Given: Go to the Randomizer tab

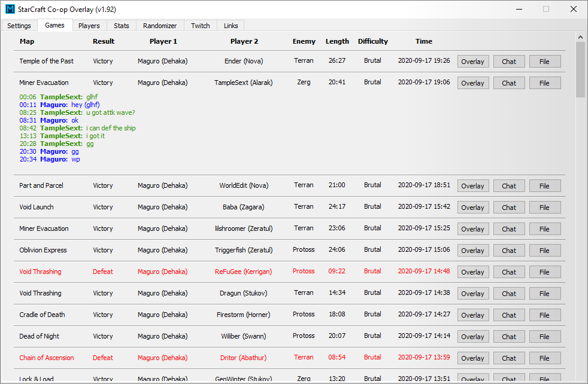Looking at the screenshot, I should coord(160,26).
